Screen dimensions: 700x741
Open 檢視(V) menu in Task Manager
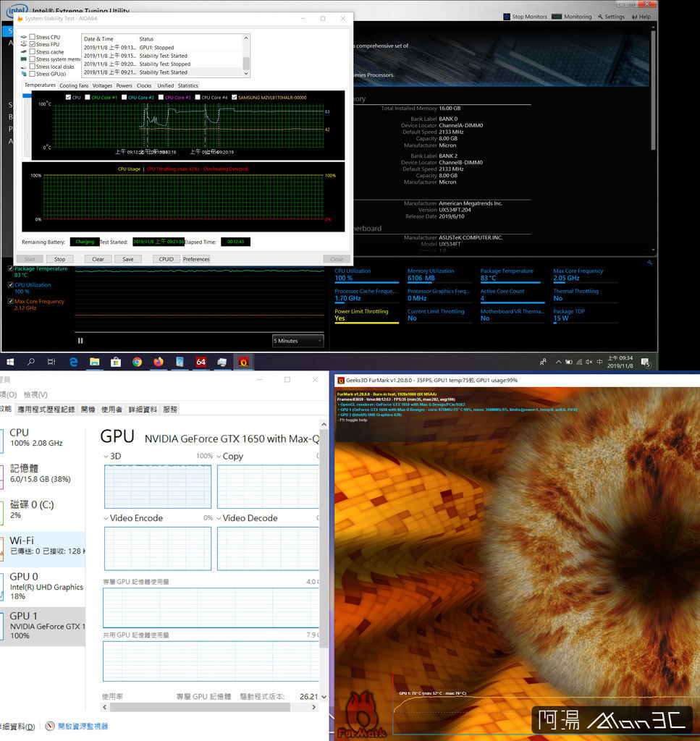point(35,394)
